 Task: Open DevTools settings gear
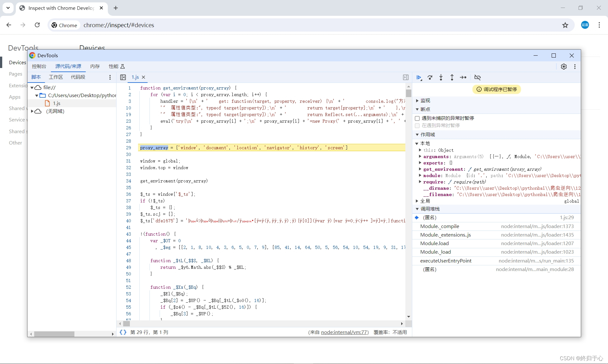564,66
